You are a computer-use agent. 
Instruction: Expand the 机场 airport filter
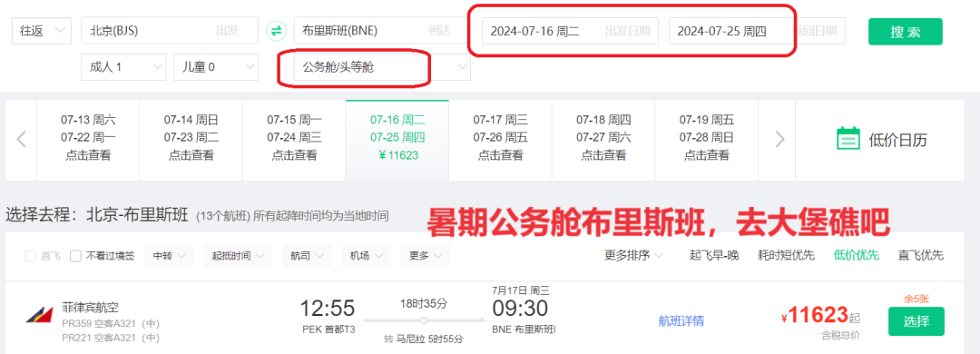(367, 255)
